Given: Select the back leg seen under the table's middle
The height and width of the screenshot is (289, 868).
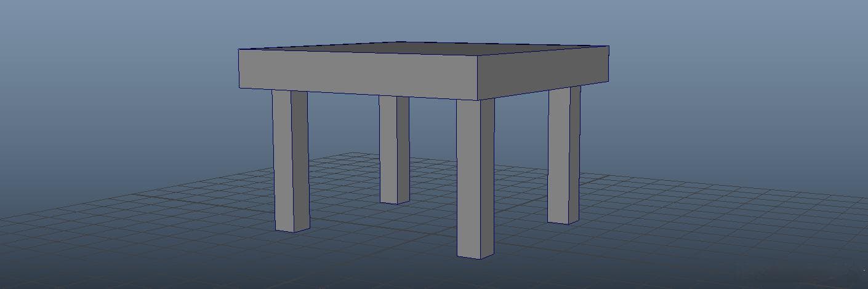Looking at the screenshot, I should (394, 149).
